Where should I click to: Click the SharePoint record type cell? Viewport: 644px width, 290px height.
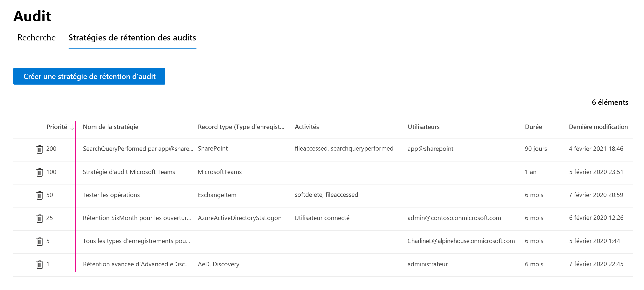pyautogui.click(x=212, y=148)
